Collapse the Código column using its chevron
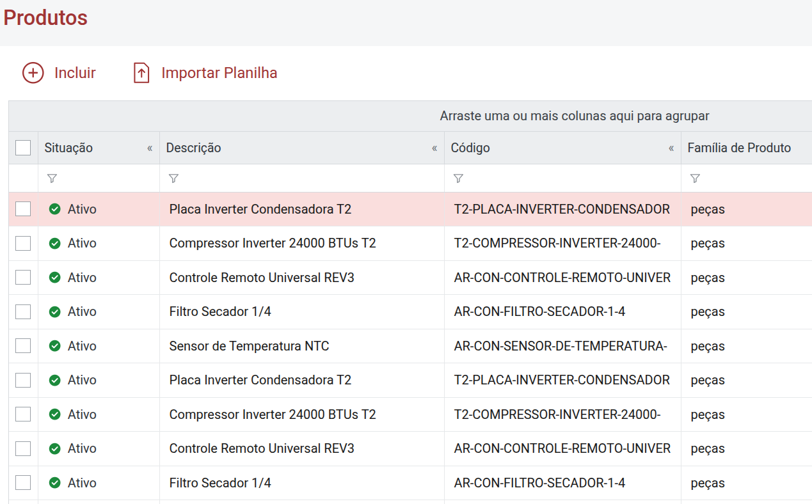Screen dimensions: 812x504 coord(671,148)
